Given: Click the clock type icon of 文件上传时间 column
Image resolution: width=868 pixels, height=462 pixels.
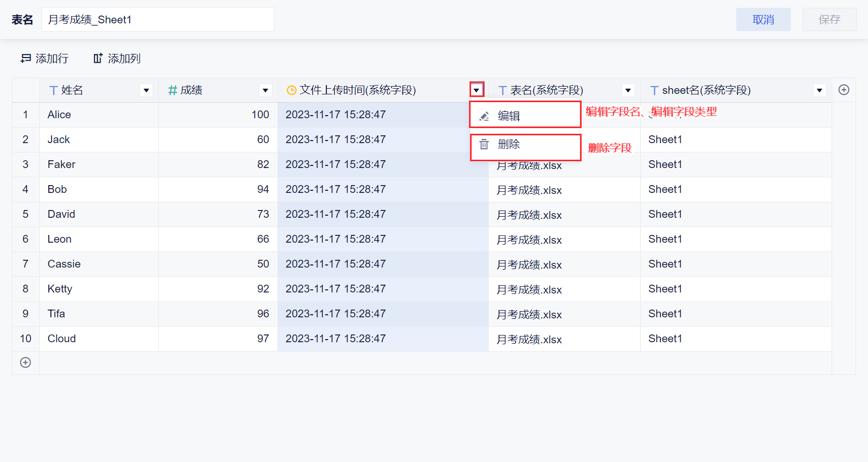Looking at the screenshot, I should pyautogui.click(x=292, y=90).
